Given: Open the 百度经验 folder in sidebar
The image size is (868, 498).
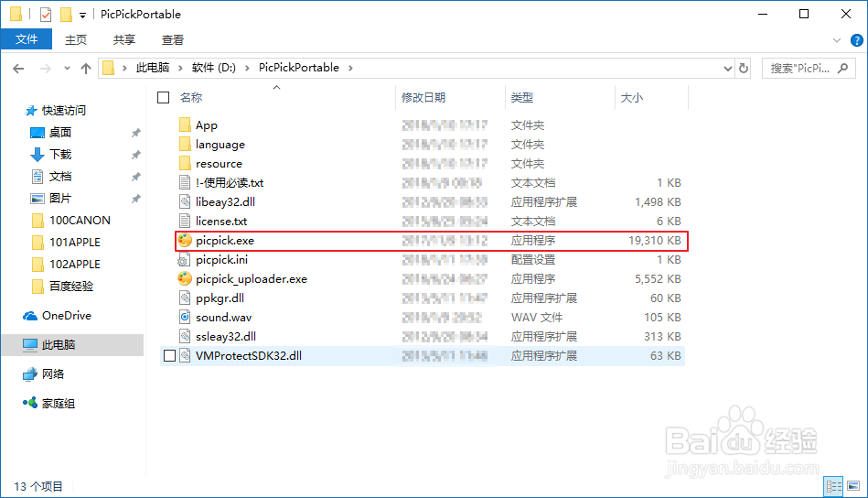Looking at the screenshot, I should click(62, 287).
